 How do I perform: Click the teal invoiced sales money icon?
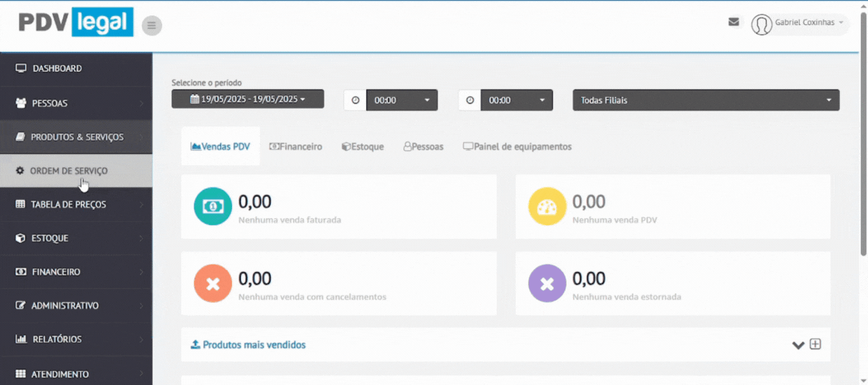(212, 206)
